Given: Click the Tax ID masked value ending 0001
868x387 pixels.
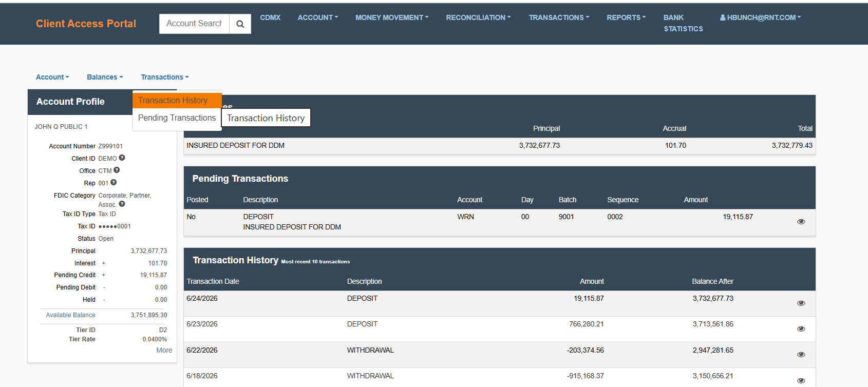Looking at the screenshot, I should click(115, 226).
